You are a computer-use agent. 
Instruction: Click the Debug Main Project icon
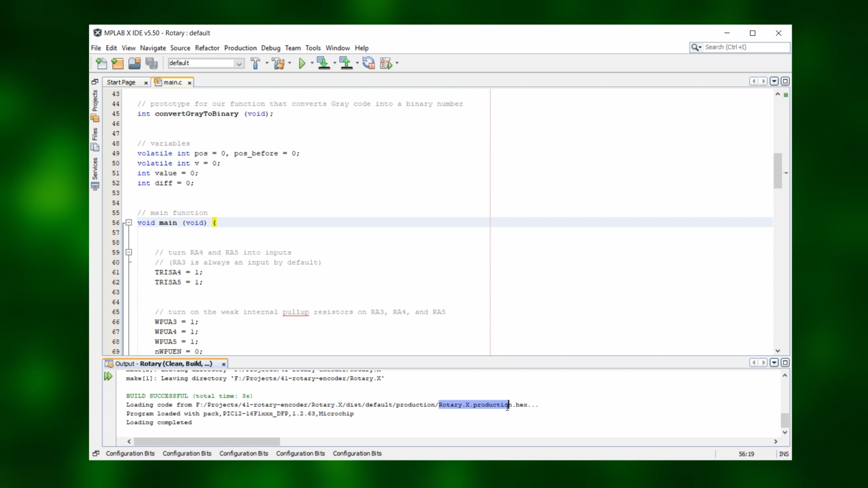click(386, 63)
